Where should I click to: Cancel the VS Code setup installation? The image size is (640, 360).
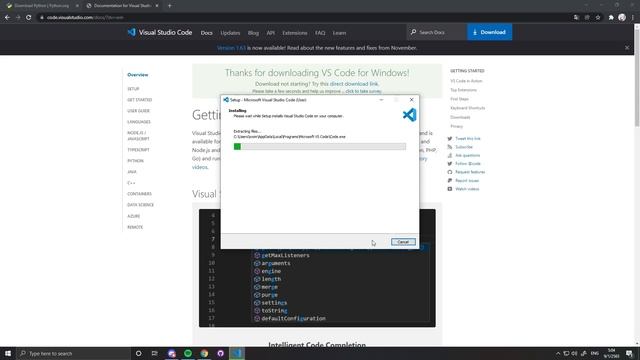coord(403,242)
